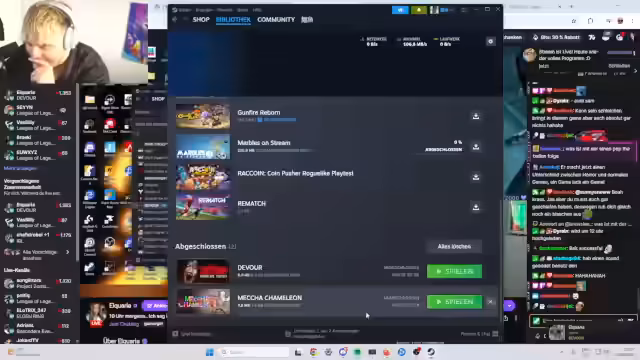The width and height of the screenshot is (640, 360).
Task: Open the COMMUNITY tab in Steam
Action: (x=276, y=20)
